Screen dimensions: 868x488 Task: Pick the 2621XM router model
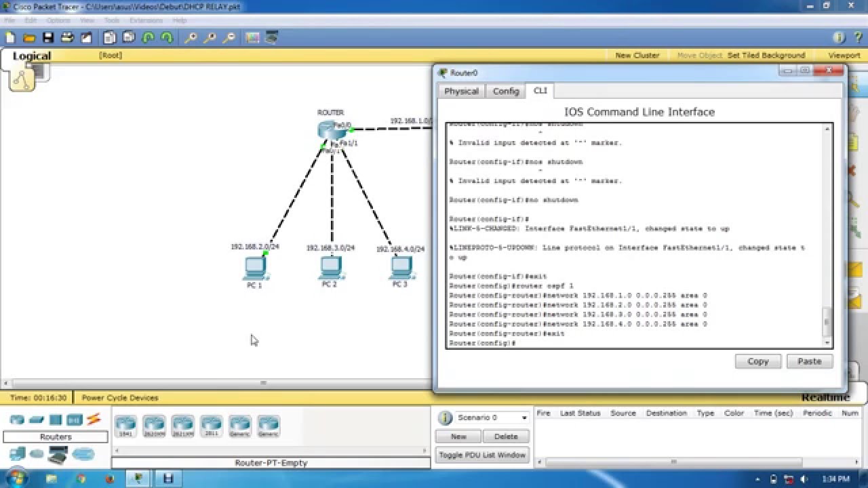182,426
